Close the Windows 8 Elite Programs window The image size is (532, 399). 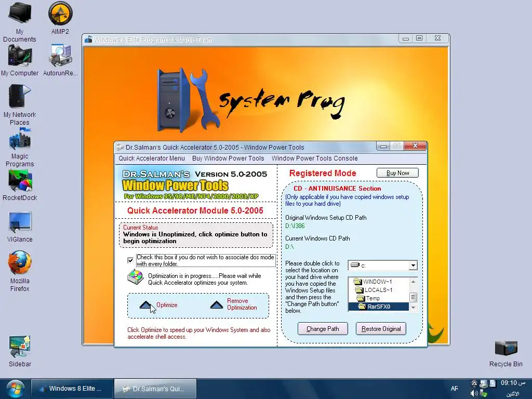pos(437,38)
